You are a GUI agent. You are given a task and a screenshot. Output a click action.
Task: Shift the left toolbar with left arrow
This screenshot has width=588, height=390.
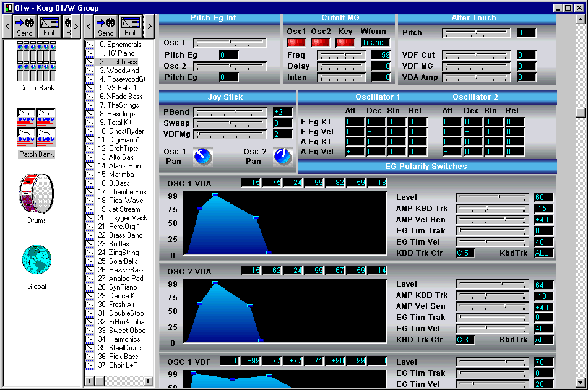[7, 26]
